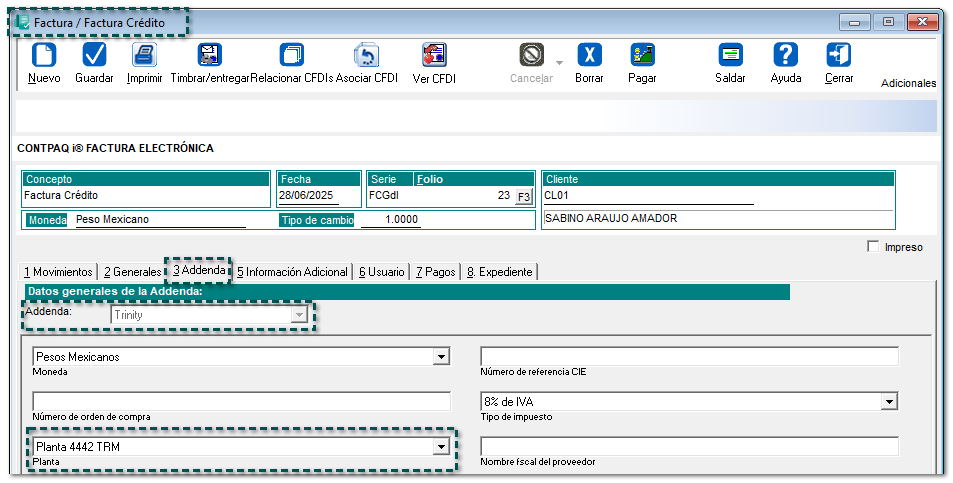This screenshot has width=953, height=483.
Task: Click the Folio number 23
Action: [503, 196]
